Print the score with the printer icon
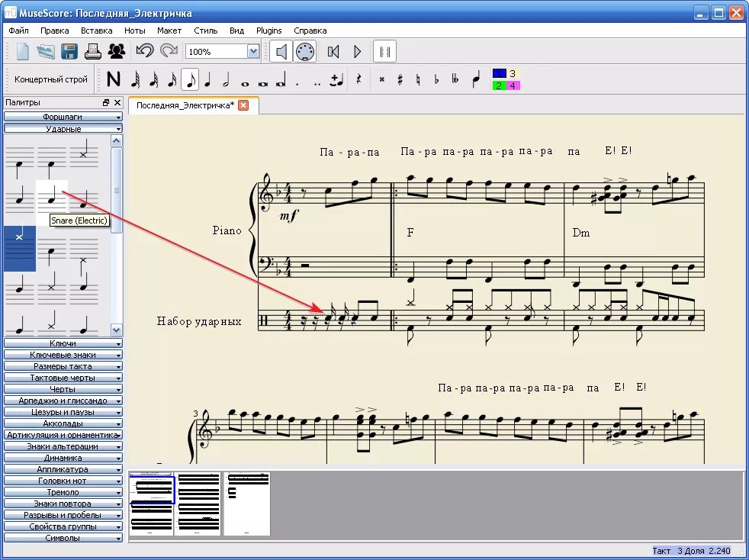Image resolution: width=749 pixels, height=560 pixels. coord(92,51)
